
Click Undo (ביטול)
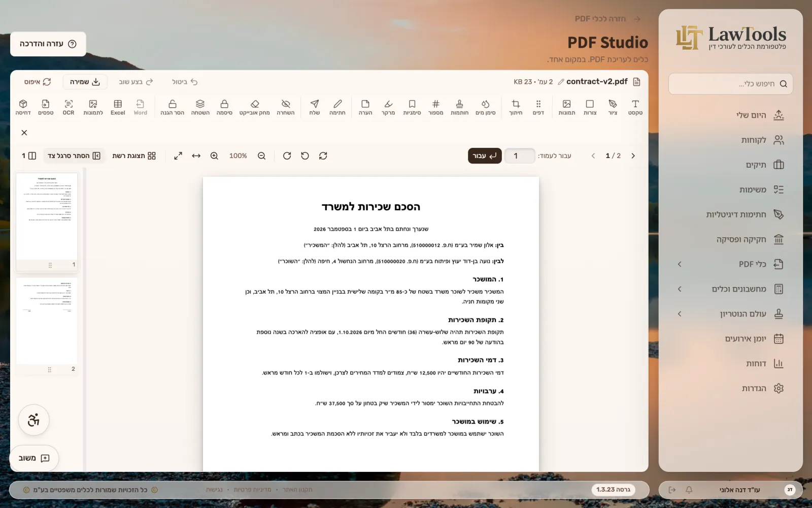pos(185,82)
